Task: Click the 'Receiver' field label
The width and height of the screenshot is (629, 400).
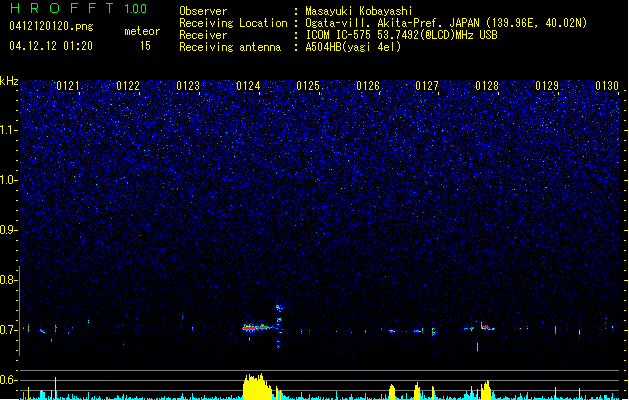Action: coord(203,35)
